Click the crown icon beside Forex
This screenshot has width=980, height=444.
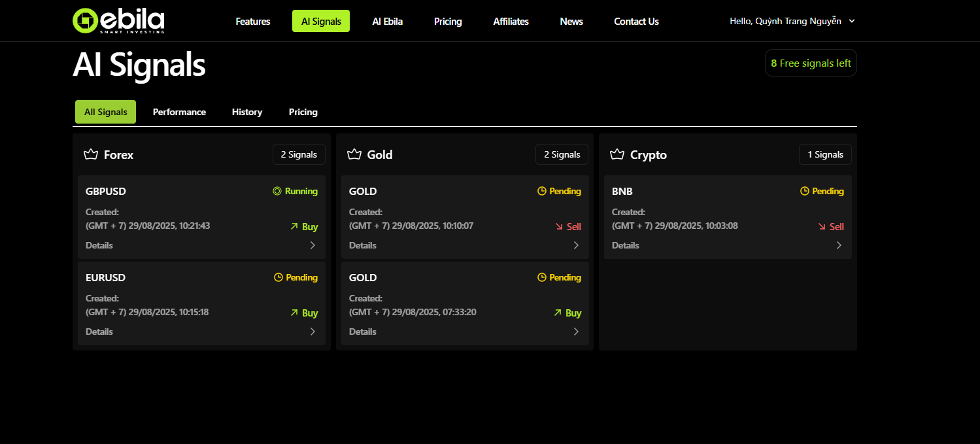click(91, 155)
